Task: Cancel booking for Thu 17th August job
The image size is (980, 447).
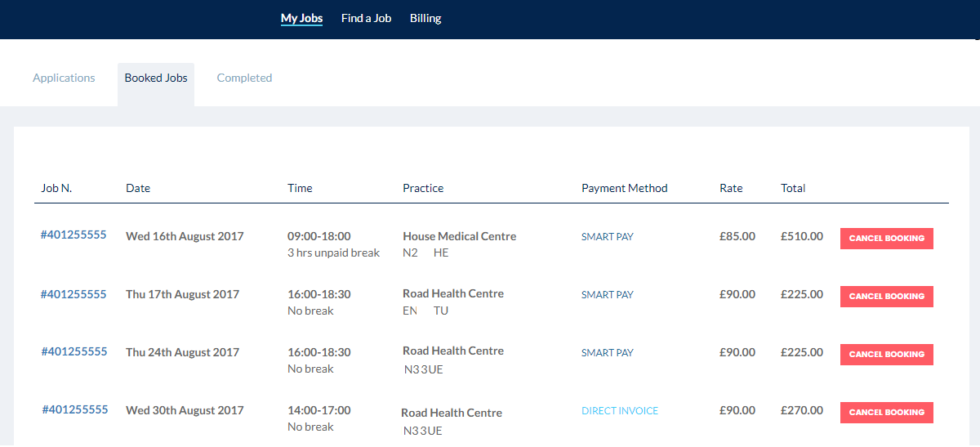Action: [887, 297]
